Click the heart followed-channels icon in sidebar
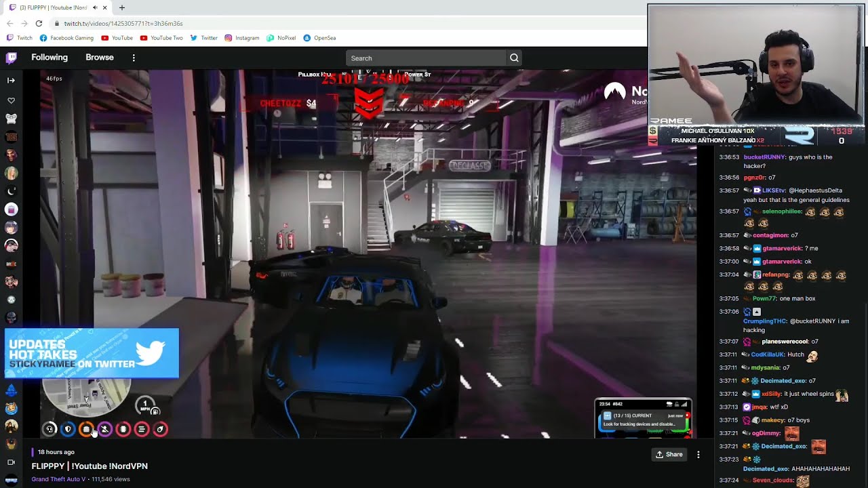The width and height of the screenshot is (868, 488). (11, 101)
